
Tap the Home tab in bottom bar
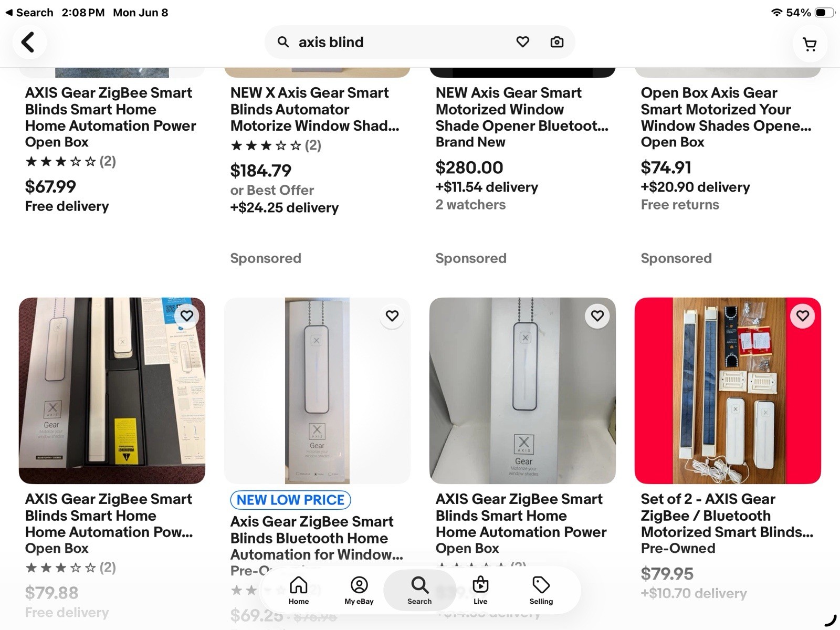click(x=299, y=591)
